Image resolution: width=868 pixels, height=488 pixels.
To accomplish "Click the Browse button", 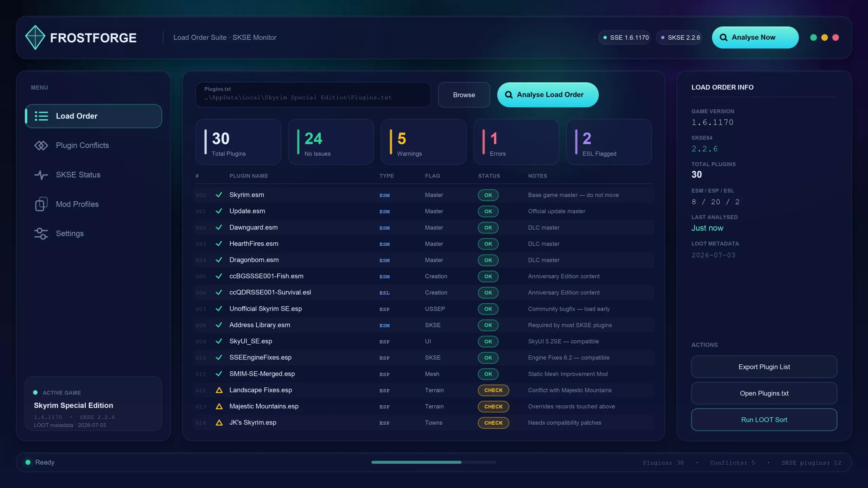I will [464, 95].
